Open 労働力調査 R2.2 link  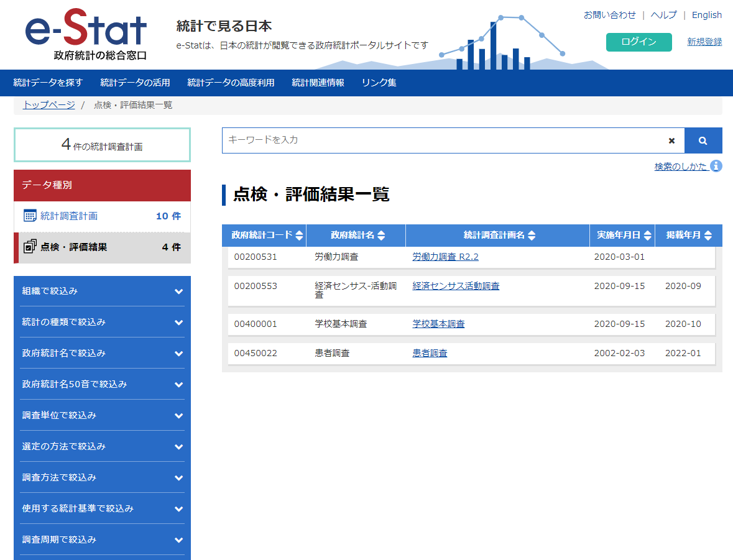pos(445,257)
